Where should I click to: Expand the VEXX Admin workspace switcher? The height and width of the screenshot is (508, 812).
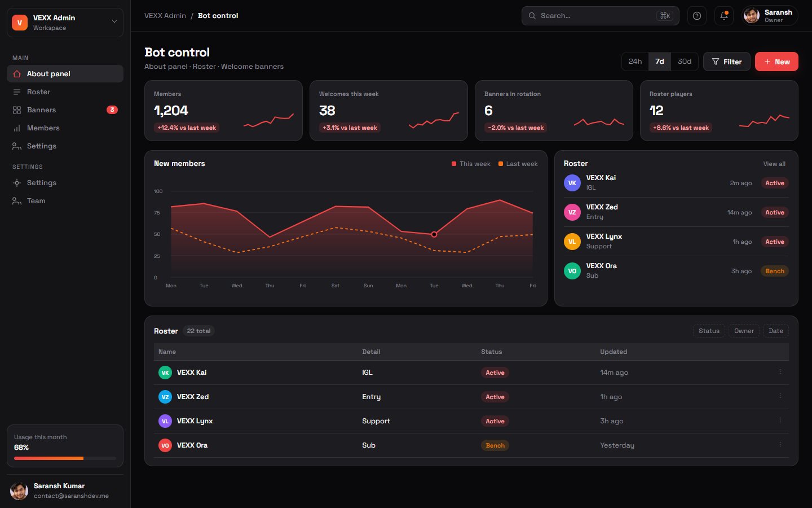click(65, 23)
